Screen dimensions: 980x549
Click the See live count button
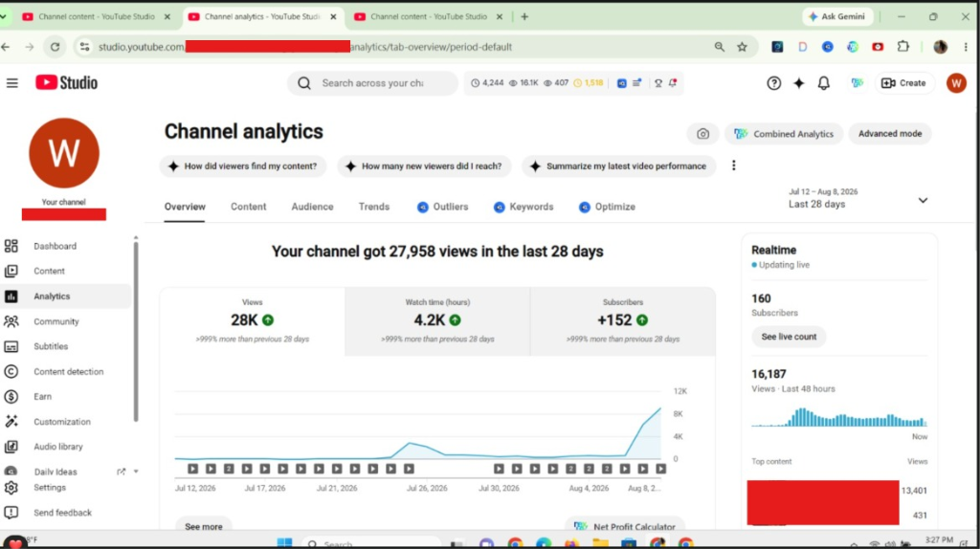click(x=789, y=337)
